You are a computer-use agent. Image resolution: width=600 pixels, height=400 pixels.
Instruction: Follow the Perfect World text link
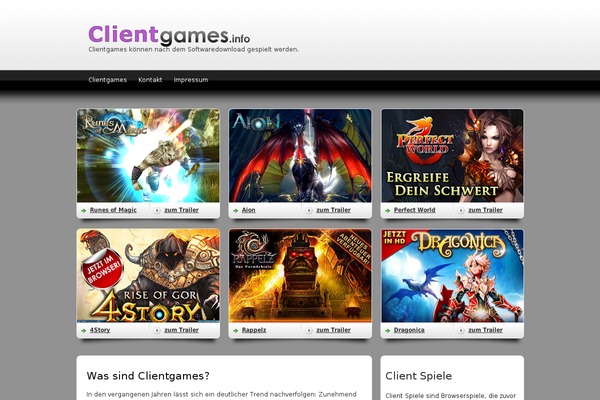pos(414,210)
